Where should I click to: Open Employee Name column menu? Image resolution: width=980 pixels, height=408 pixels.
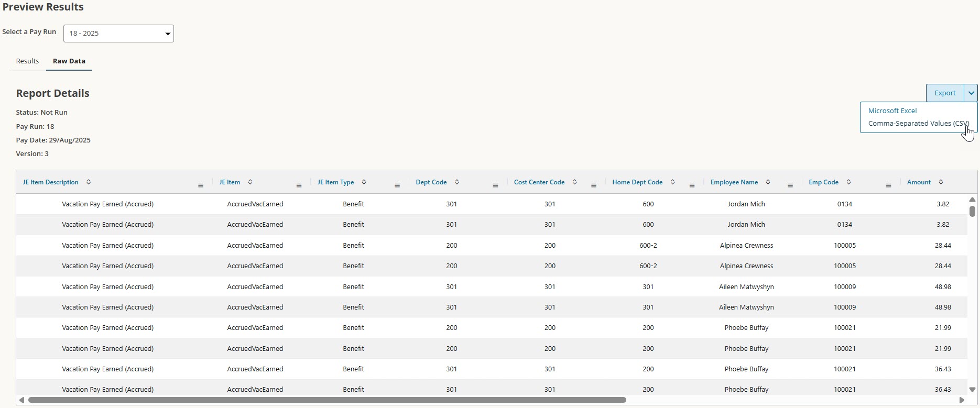click(x=790, y=186)
